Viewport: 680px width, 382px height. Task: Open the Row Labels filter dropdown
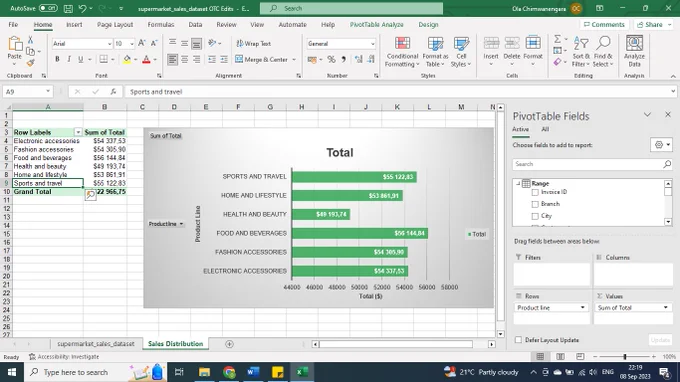click(x=78, y=132)
